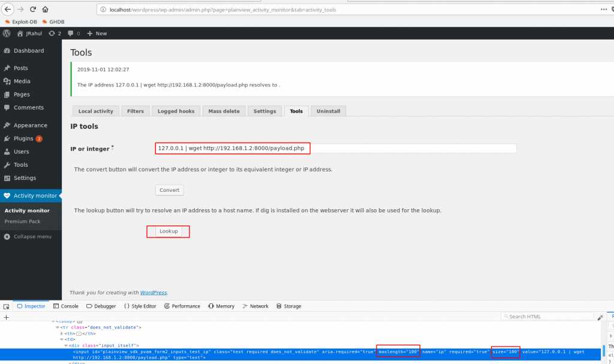Open the Premium Pack submenu link
The height and width of the screenshot is (364, 614).
pos(22,221)
